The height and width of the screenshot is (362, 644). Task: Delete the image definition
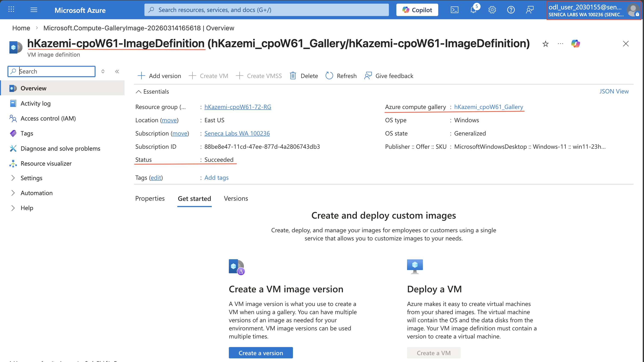point(304,76)
